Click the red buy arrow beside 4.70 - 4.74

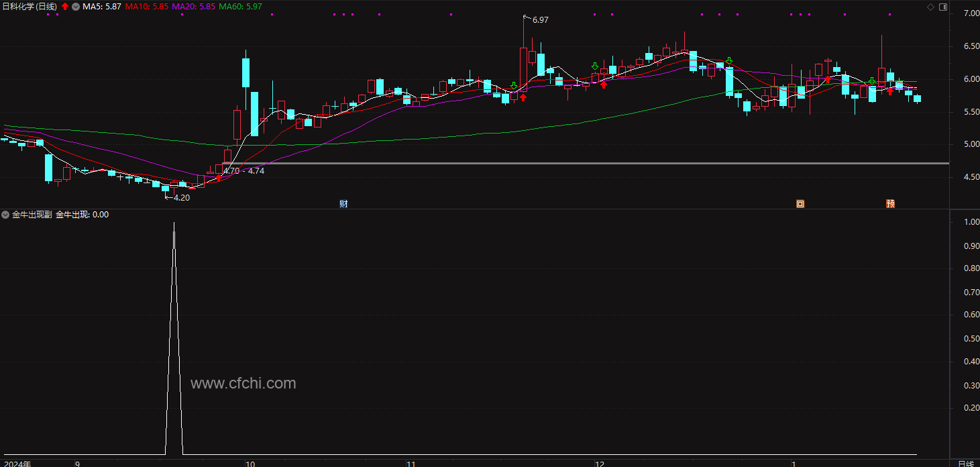(219, 178)
